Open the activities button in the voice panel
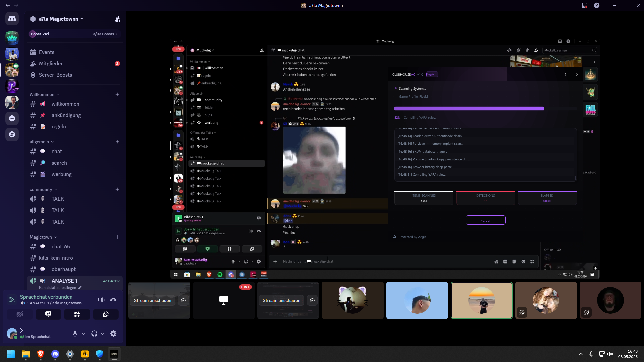 coord(77,314)
